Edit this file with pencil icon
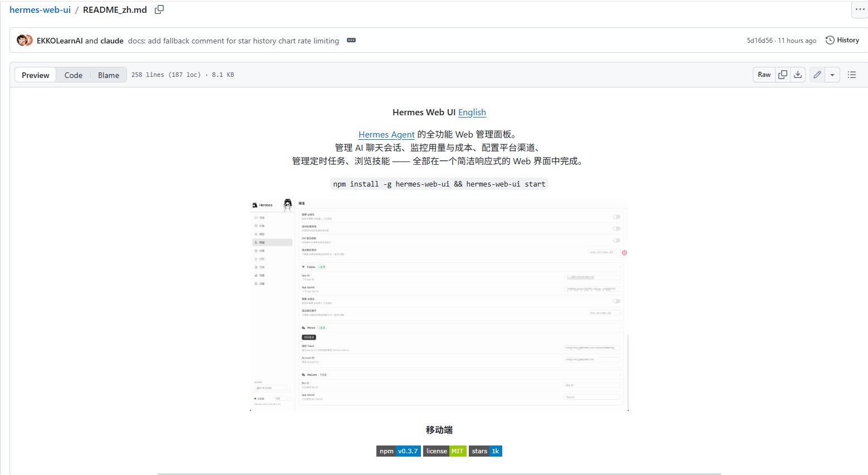 coord(817,75)
